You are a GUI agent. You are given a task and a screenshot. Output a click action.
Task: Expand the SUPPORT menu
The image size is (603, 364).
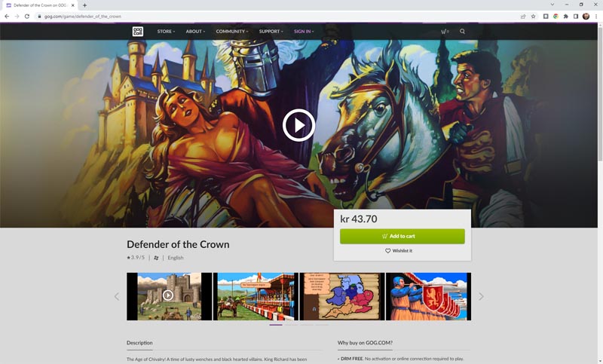(271, 32)
